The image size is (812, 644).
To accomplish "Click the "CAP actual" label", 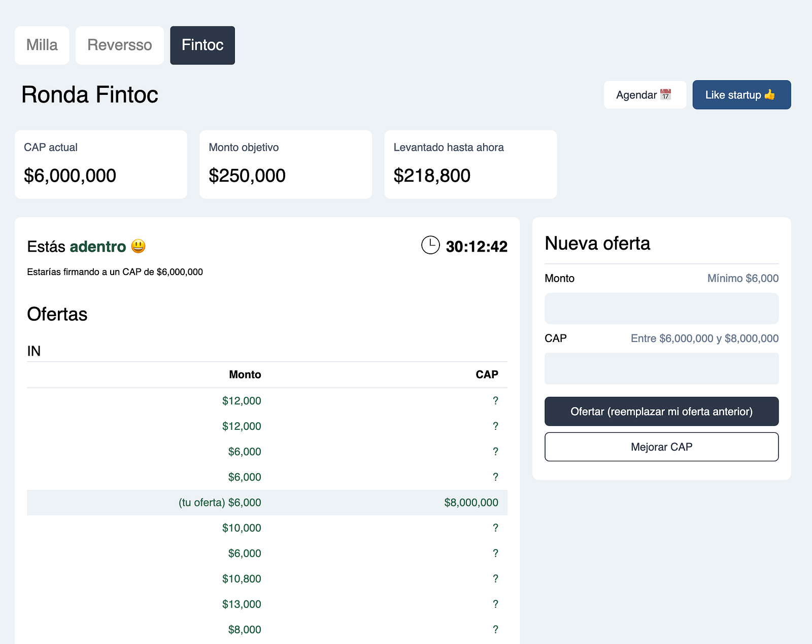I will (51, 147).
